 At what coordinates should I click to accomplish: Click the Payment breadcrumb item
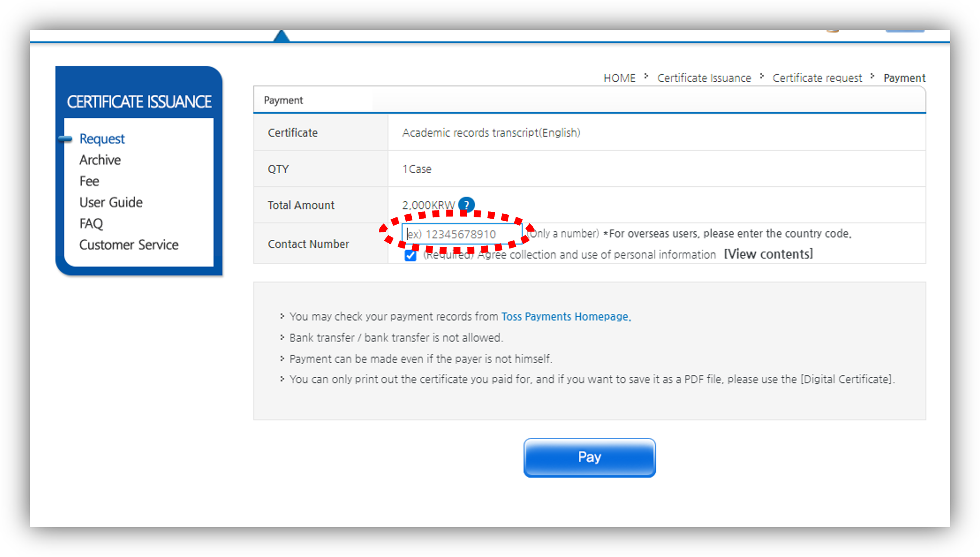pos(904,78)
